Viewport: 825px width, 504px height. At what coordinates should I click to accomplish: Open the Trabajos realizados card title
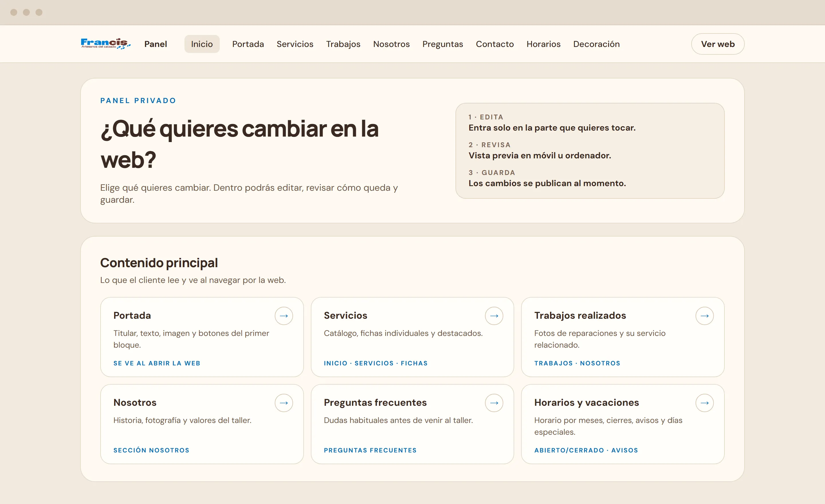580,315
